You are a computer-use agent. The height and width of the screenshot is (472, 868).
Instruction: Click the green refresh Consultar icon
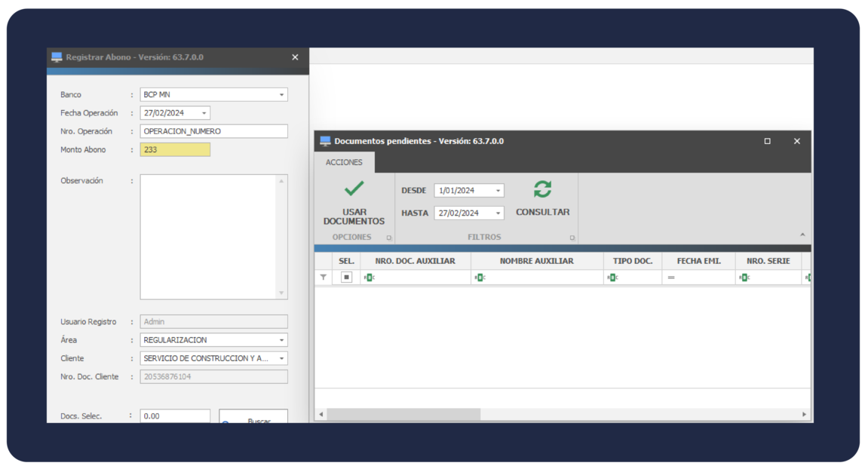pyautogui.click(x=542, y=189)
